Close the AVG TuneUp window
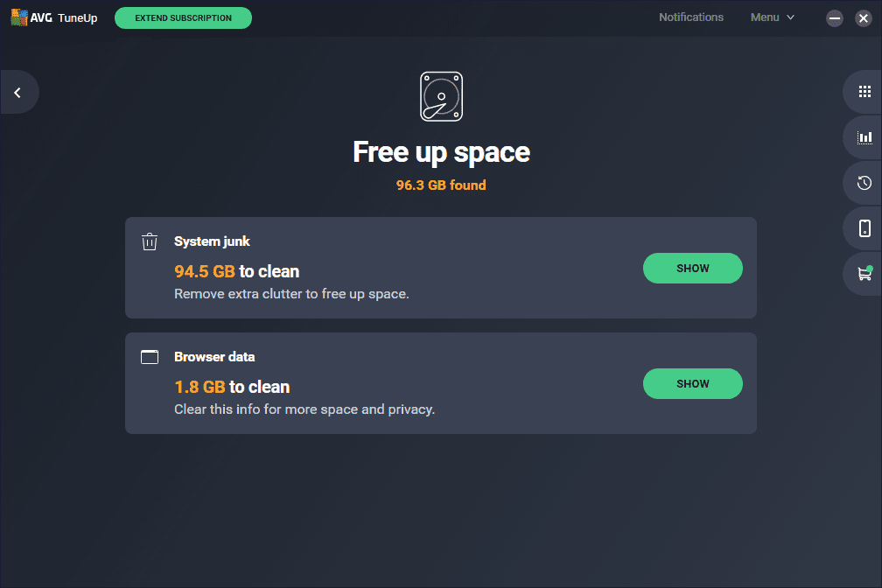 click(863, 17)
